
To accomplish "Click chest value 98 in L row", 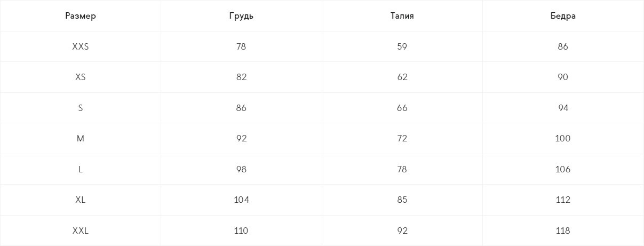I will pos(241,169).
